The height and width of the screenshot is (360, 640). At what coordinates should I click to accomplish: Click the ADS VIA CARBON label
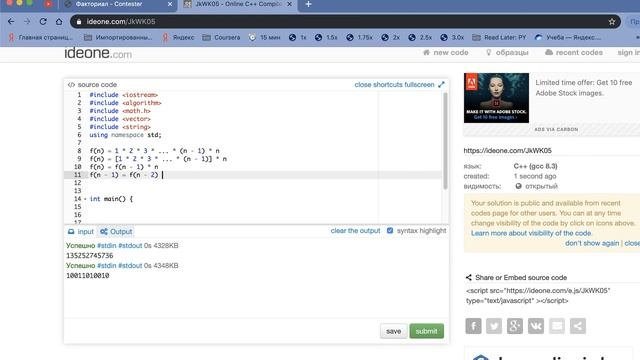tap(556, 129)
